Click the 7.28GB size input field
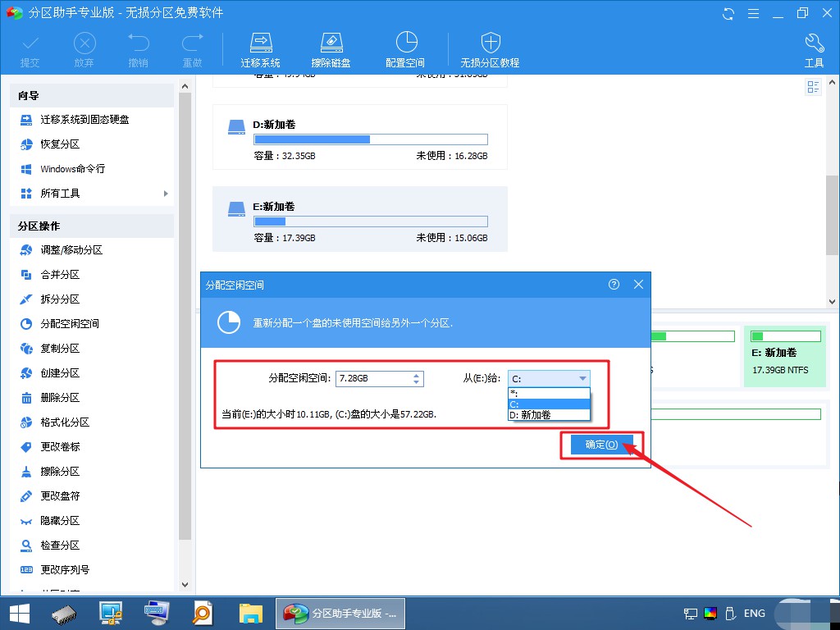This screenshot has height=630, width=840. (373, 378)
